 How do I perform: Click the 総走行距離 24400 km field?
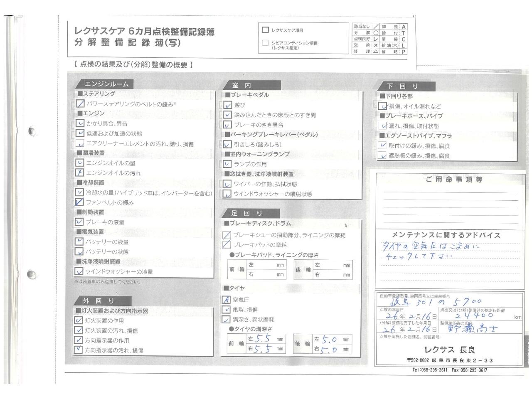[x=480, y=314]
